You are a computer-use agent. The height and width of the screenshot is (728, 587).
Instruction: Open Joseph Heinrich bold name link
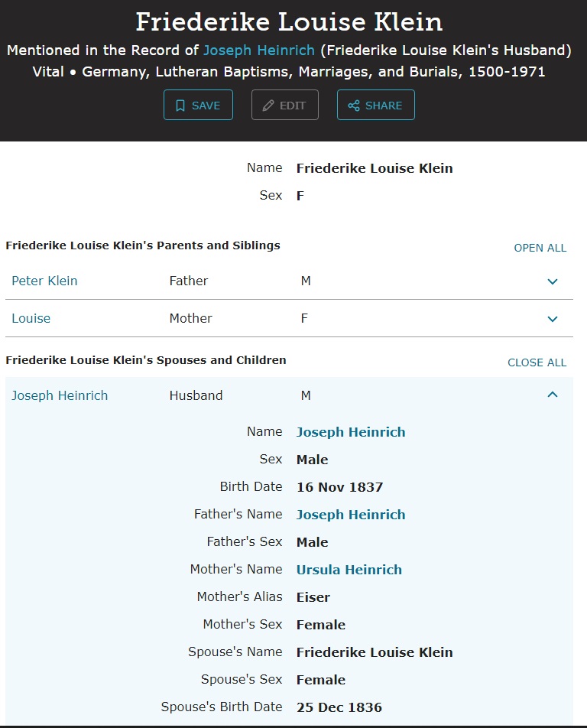[x=351, y=432]
